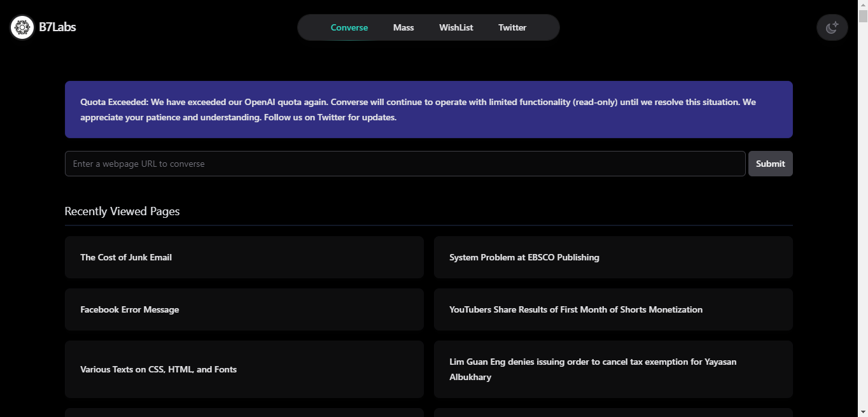Focus the webpage URL input field

pyautogui.click(x=405, y=164)
